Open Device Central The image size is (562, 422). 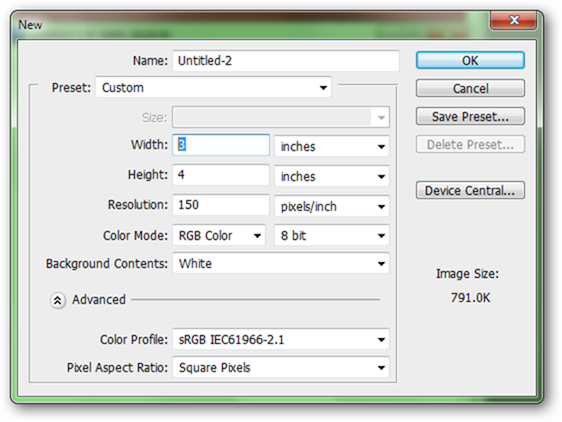point(470,190)
